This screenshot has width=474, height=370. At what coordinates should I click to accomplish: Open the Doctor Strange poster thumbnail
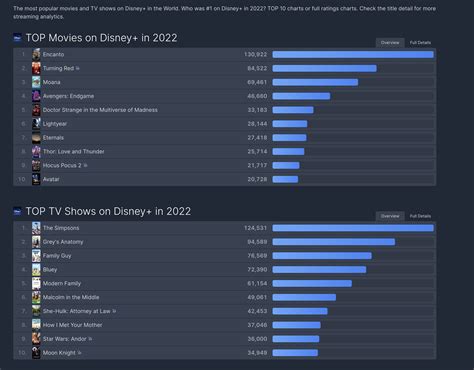pos(36,110)
